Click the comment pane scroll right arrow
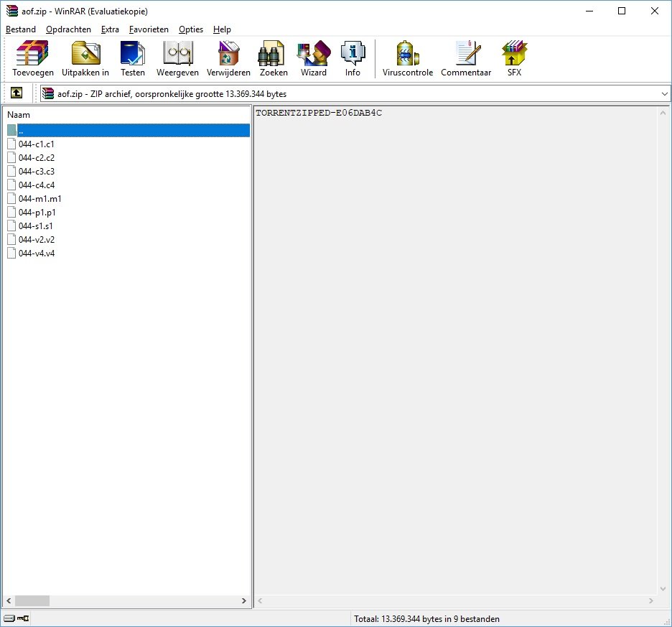 coord(651,600)
